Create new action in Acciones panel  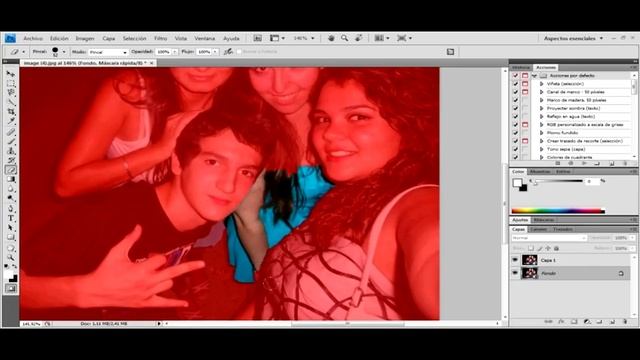click(x=612, y=163)
